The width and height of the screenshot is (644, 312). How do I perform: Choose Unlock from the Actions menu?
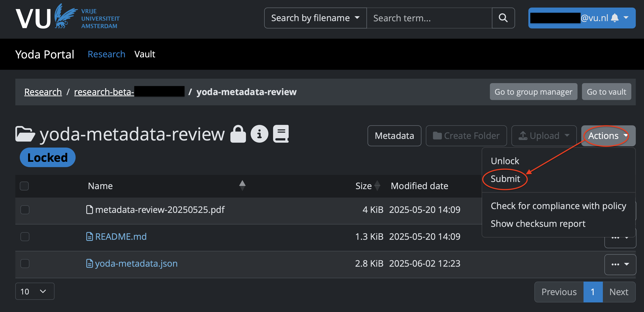[505, 161]
